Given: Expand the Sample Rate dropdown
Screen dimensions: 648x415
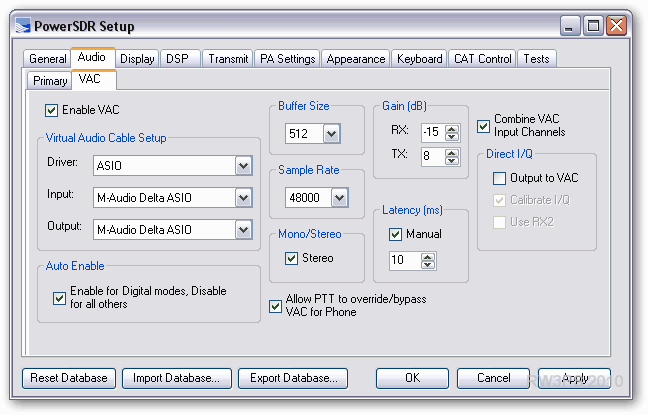Looking at the screenshot, I should [x=339, y=198].
